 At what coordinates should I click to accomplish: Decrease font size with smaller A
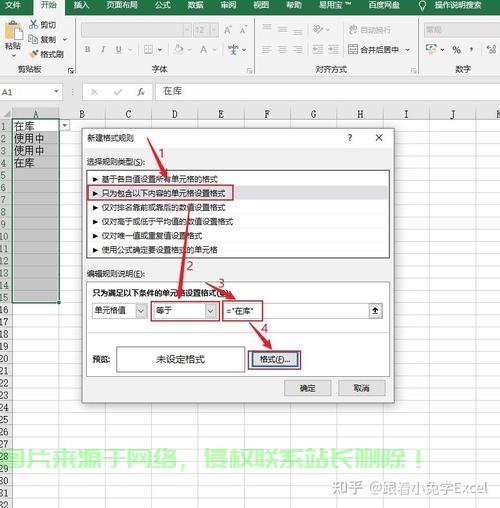click(x=243, y=30)
